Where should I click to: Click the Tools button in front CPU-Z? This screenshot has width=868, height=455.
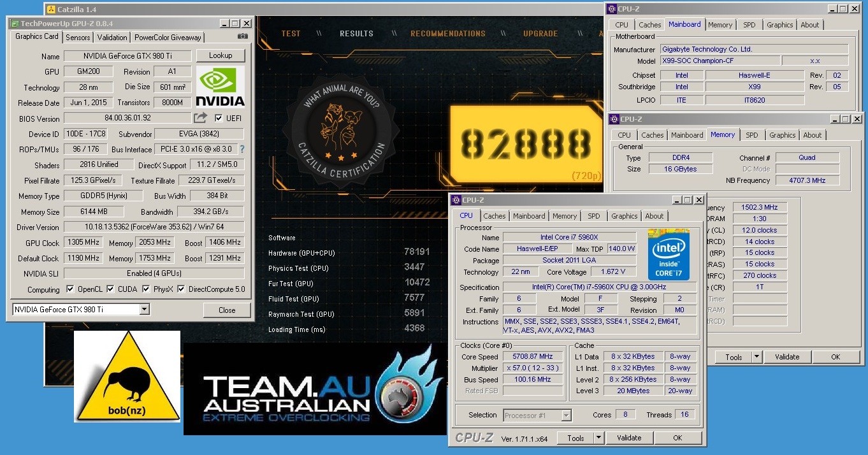576,438
